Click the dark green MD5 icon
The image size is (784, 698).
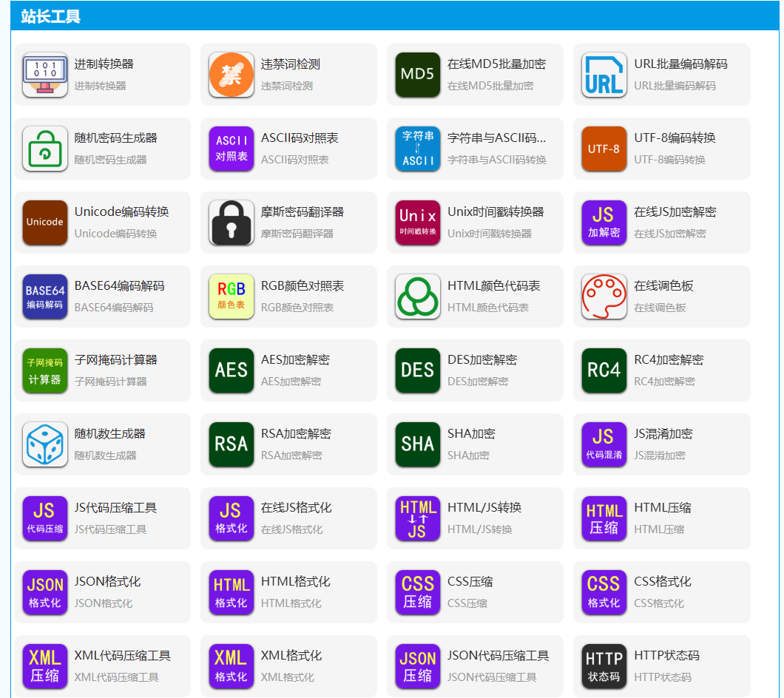(x=418, y=75)
